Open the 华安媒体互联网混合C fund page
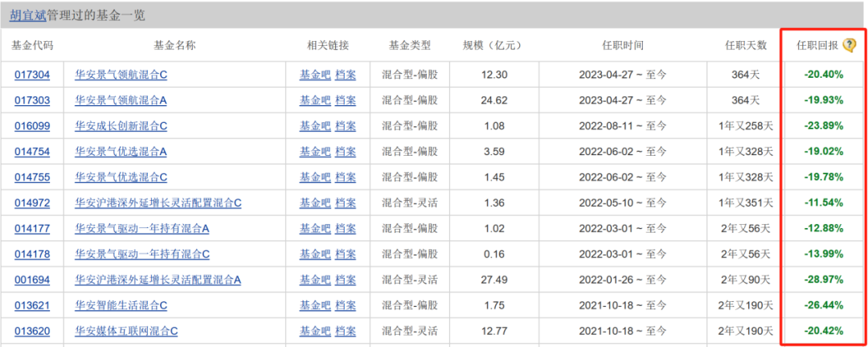868x347 pixels. click(x=126, y=332)
